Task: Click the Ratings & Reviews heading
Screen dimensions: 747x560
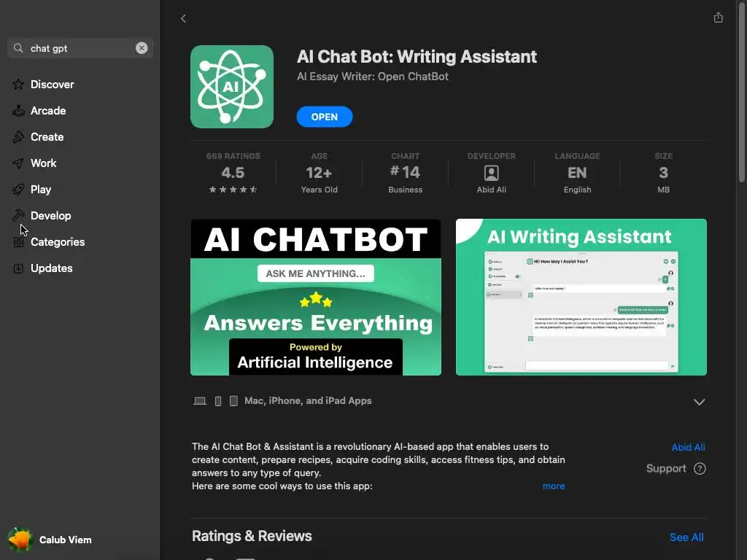Action: pyautogui.click(x=252, y=536)
